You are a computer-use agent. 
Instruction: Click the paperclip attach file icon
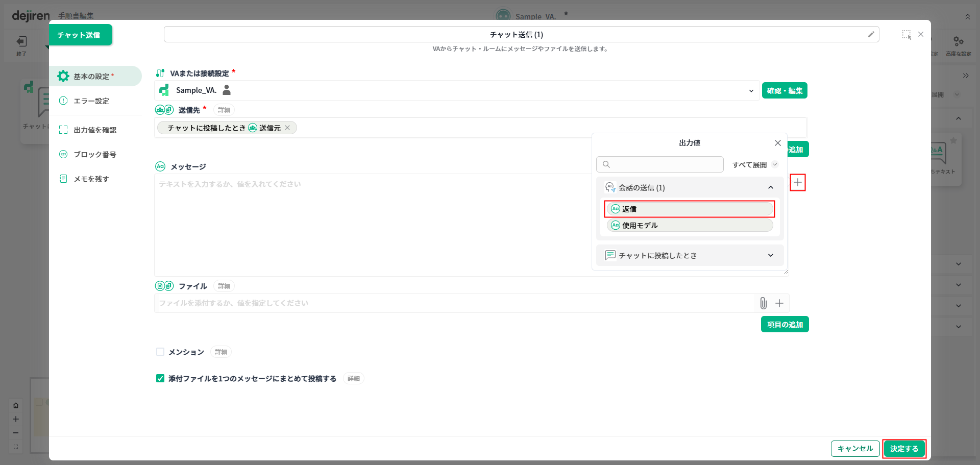click(x=763, y=303)
